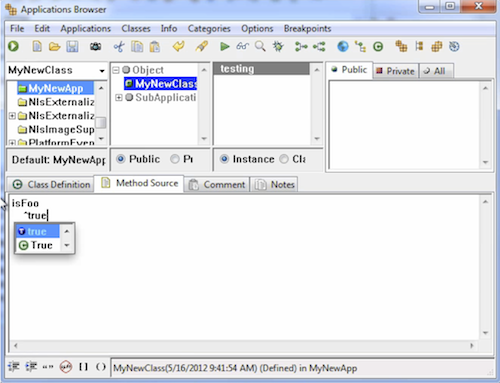Collapse the Object tree node
This screenshot has height=383, width=500.
116,70
